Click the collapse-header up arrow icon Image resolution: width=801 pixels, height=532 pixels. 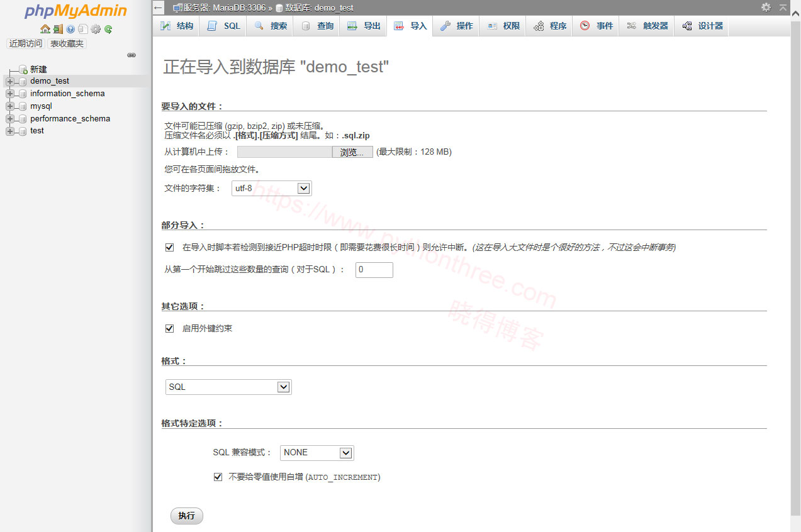pos(783,8)
